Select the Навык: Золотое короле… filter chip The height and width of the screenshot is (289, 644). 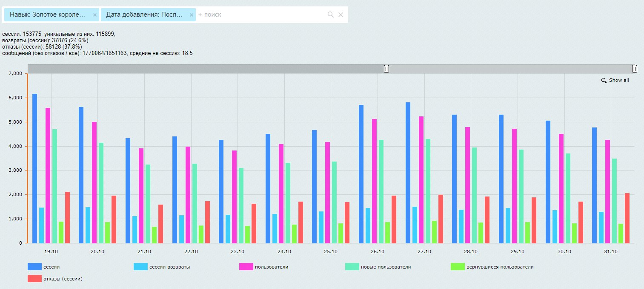[x=52, y=14]
